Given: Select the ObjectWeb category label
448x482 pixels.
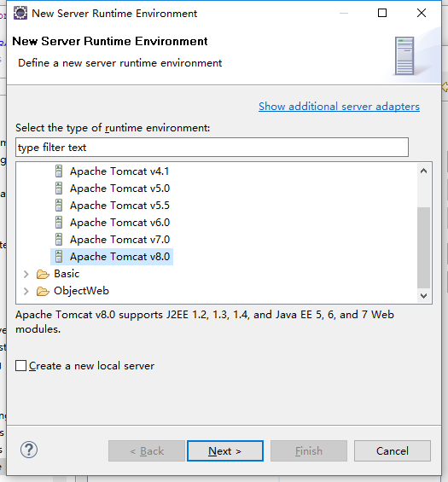Looking at the screenshot, I should [81, 291].
